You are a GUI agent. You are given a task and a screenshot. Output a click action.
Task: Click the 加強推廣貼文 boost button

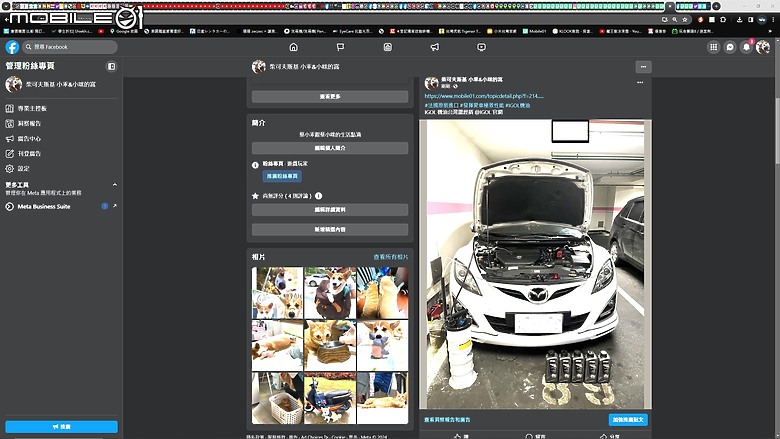(628, 420)
